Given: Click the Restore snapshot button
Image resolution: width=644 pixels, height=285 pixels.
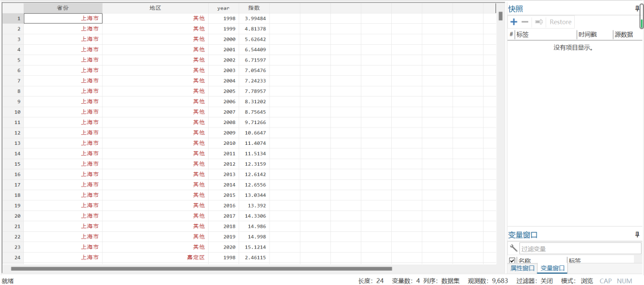Looking at the screenshot, I should click(560, 22).
